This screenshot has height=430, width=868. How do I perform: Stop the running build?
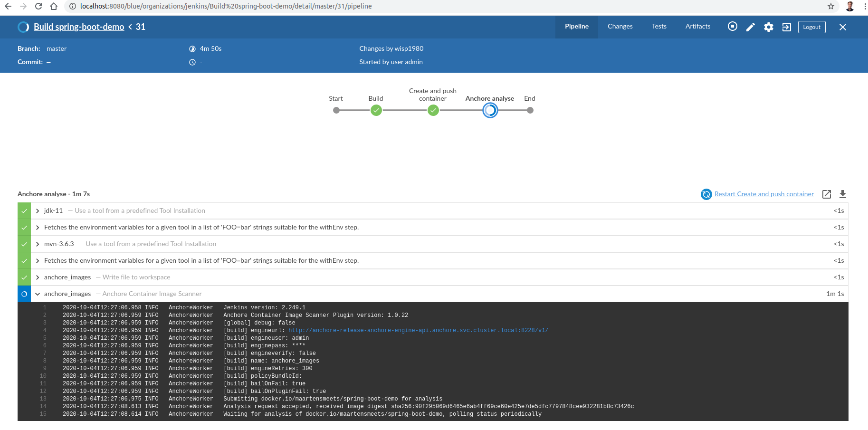pyautogui.click(x=732, y=27)
